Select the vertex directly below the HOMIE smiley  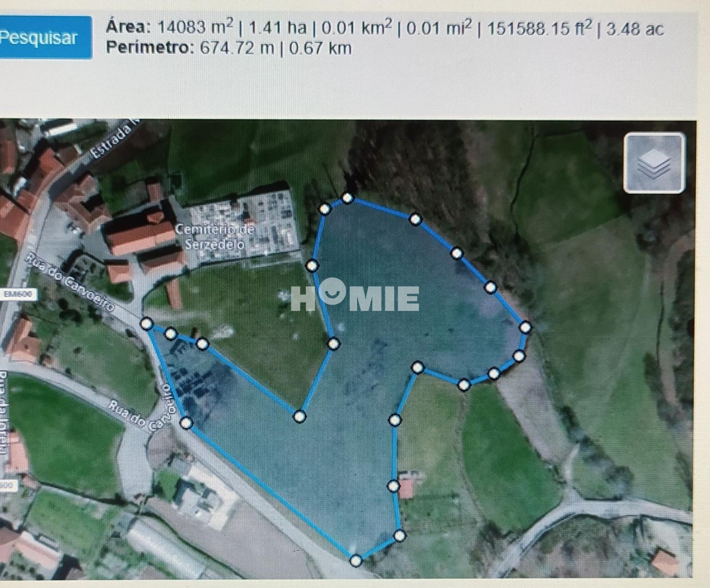[x=334, y=344]
